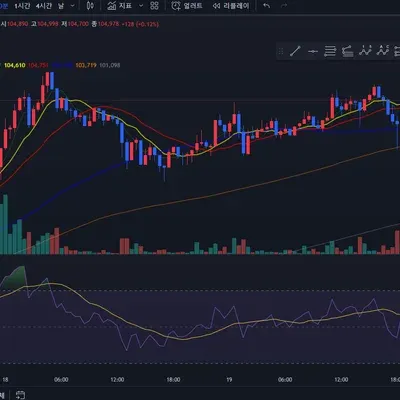Select the trend line drawing tool
The image size is (400, 400).
(295, 51)
